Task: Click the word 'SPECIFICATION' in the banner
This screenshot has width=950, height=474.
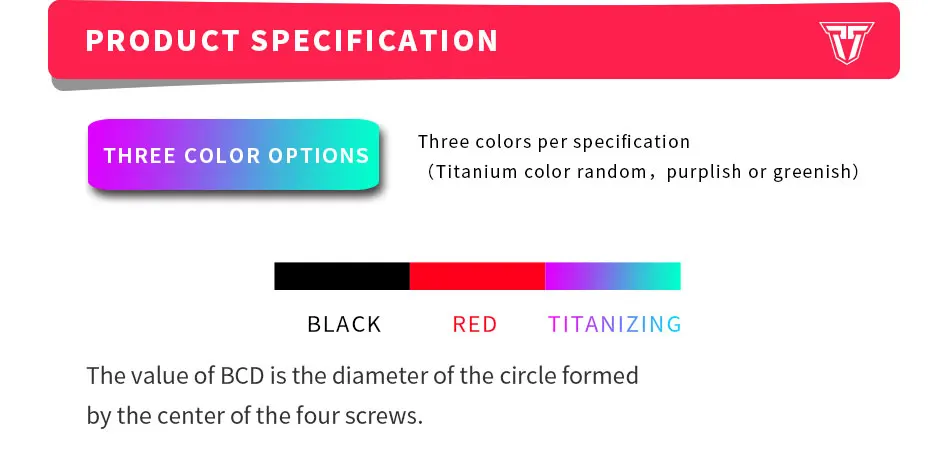Action: 374,41
